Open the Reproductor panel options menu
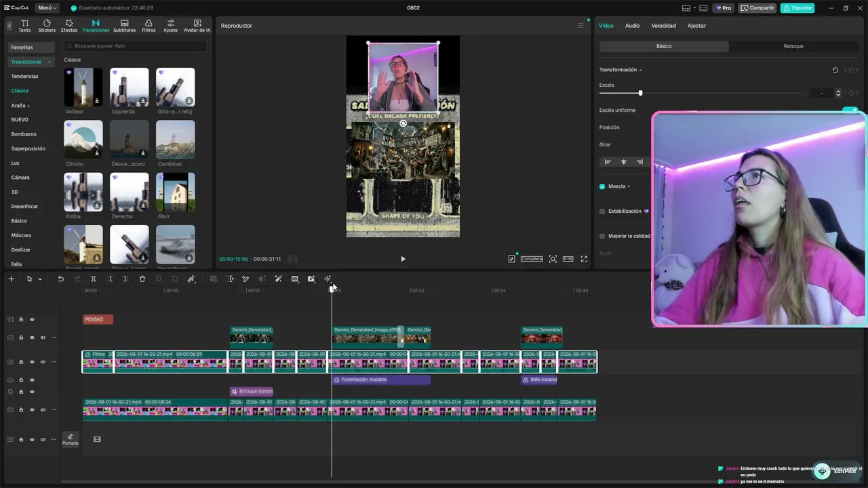Screen dimensions: 868x488 coord(580,26)
